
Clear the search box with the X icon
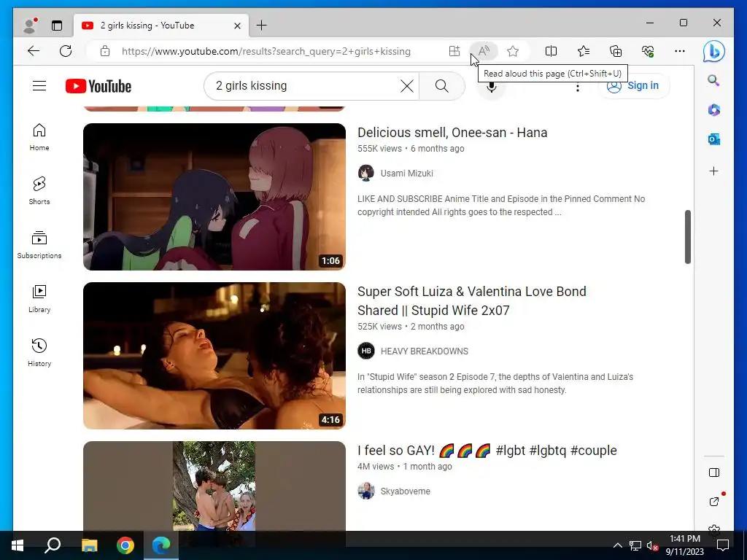pyautogui.click(x=407, y=86)
